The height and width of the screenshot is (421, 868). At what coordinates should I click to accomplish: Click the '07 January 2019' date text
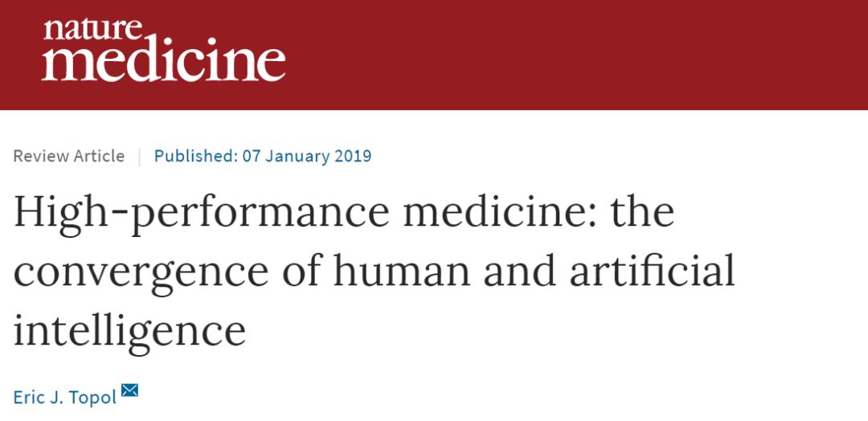pyautogui.click(x=307, y=156)
